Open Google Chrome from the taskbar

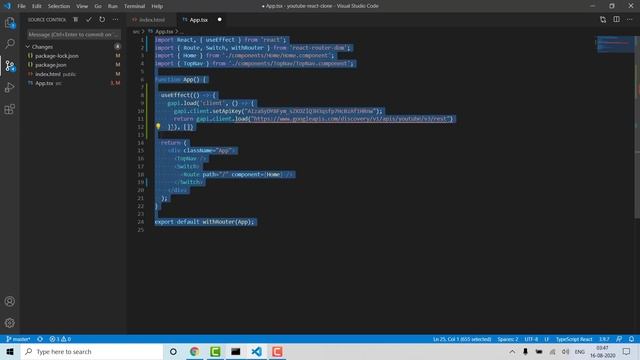point(195,351)
